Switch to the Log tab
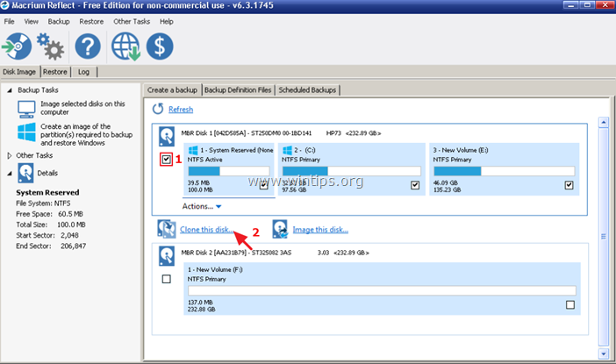 pyautogui.click(x=83, y=72)
